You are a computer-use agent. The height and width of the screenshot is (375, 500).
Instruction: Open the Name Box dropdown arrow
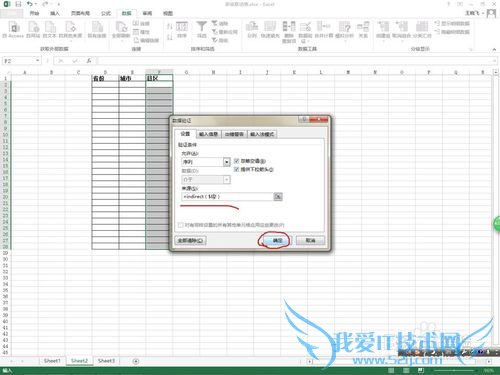coord(37,61)
